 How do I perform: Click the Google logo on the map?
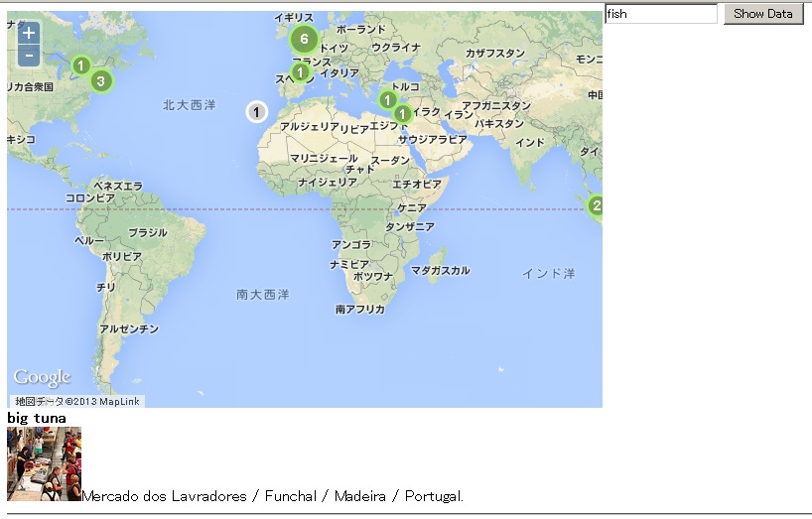(42, 378)
